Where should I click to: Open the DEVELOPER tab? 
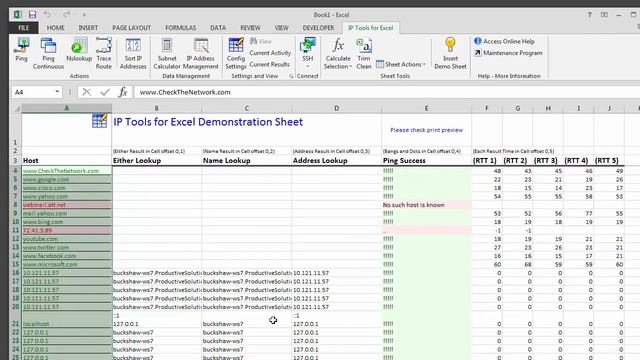[318, 28]
